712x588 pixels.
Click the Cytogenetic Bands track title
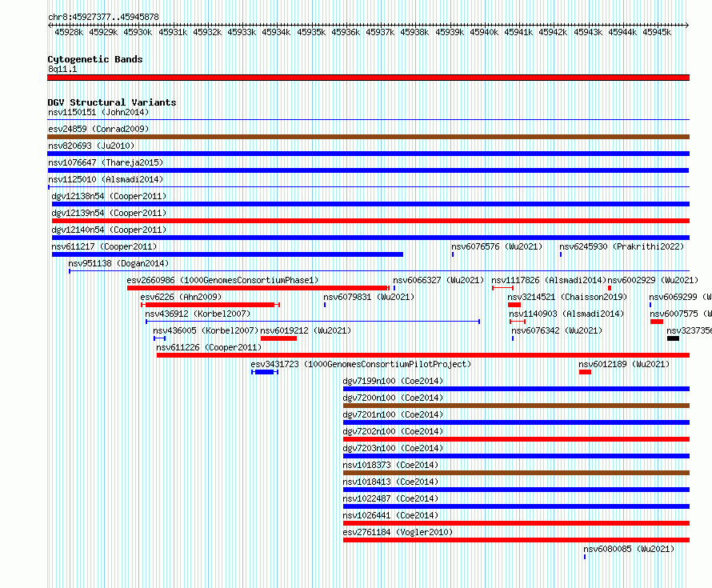click(x=95, y=59)
